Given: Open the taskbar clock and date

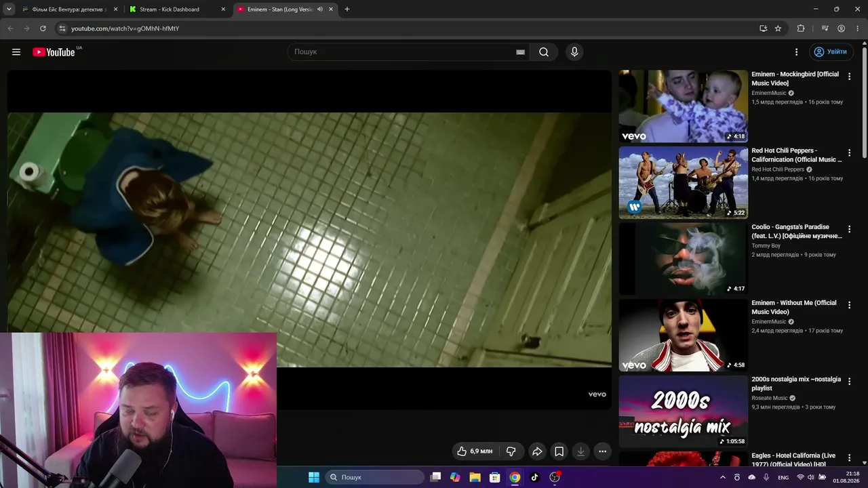Looking at the screenshot, I should click(x=846, y=477).
